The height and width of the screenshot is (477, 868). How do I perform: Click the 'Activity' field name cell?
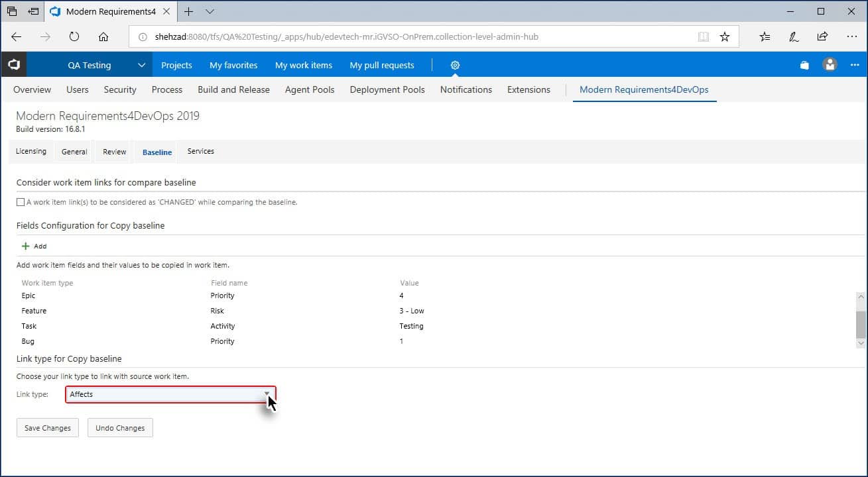223,326
